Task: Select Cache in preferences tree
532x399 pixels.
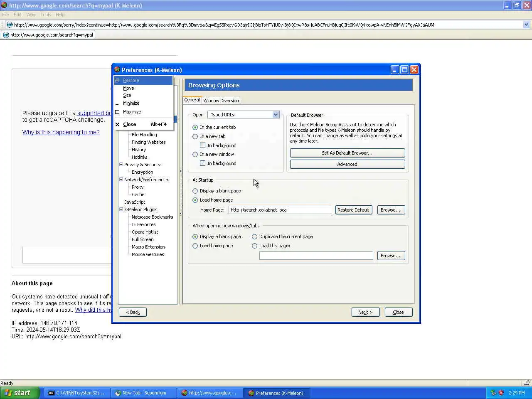Action: point(138,195)
